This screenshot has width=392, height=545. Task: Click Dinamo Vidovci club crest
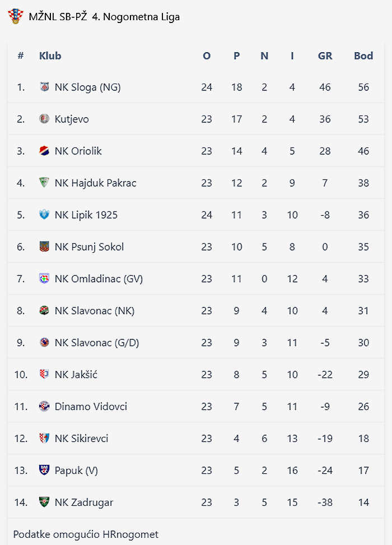click(44, 407)
